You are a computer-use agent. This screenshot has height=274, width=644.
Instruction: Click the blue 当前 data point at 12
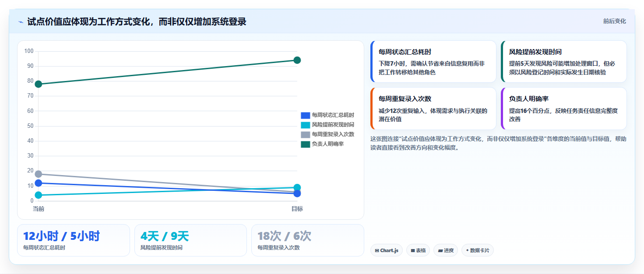pyautogui.click(x=39, y=183)
